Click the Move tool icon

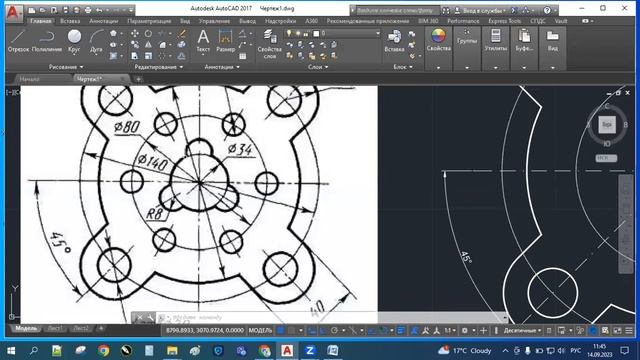point(135,34)
